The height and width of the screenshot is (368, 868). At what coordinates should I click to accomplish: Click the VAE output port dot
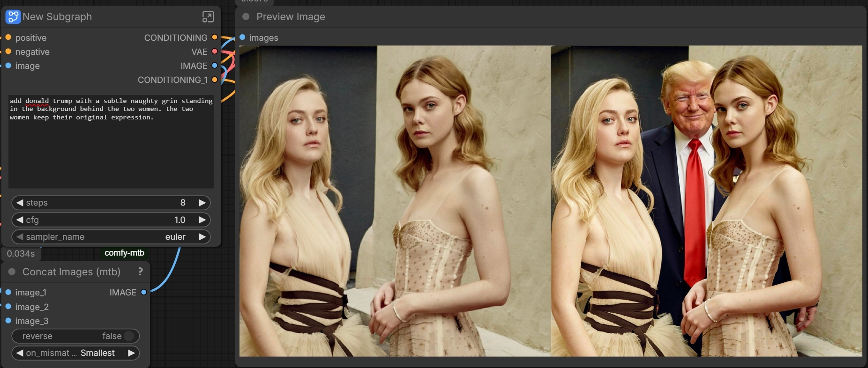click(215, 51)
